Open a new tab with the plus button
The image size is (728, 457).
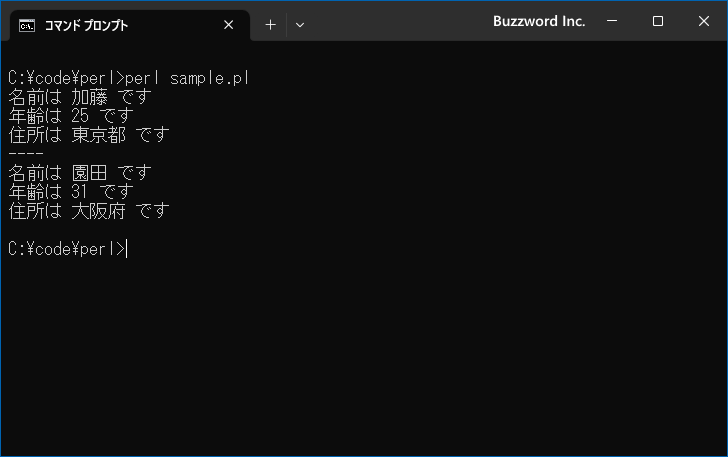point(270,25)
